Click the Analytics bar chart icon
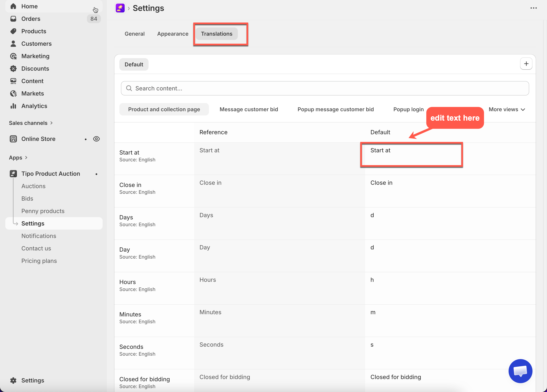 pyautogui.click(x=13, y=106)
